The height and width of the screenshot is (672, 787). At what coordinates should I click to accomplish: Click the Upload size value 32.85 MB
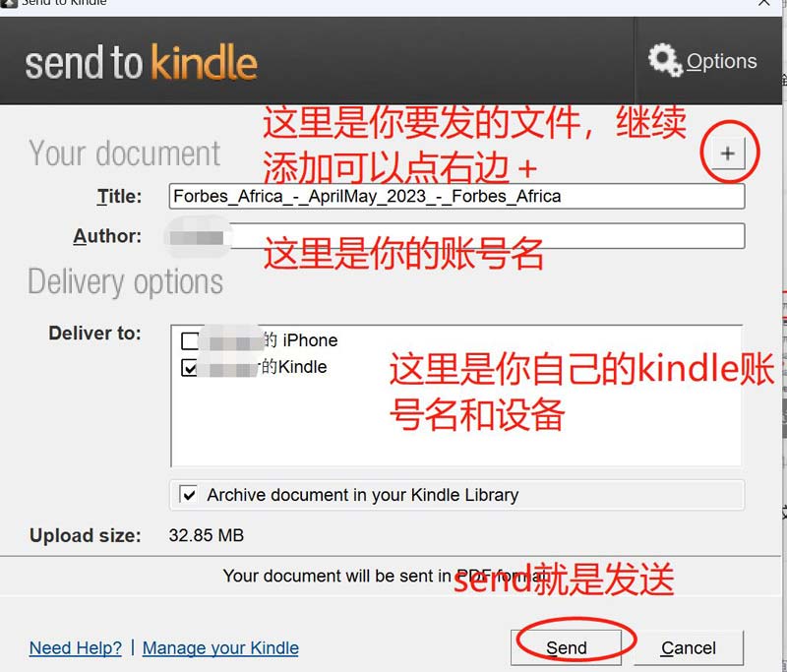207,535
